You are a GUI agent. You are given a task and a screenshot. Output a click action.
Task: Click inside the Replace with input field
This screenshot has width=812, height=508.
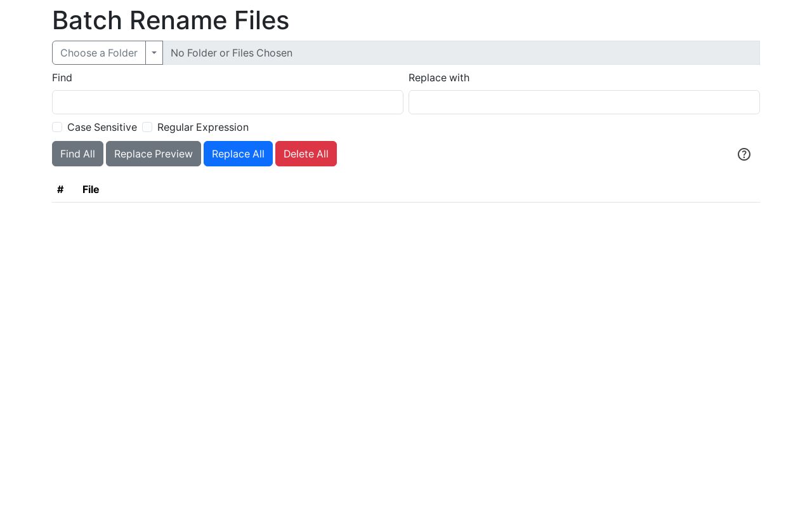tap(584, 102)
